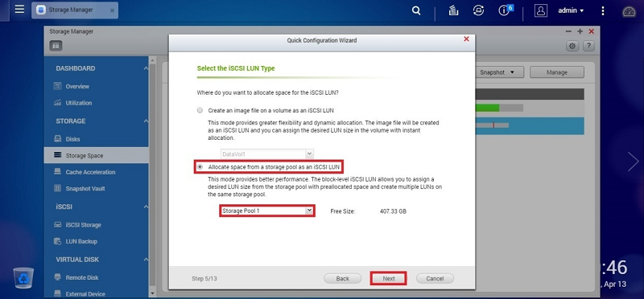Click the sidebar scrollbar down arrow
This screenshot has height=299, width=644.
[153, 293]
